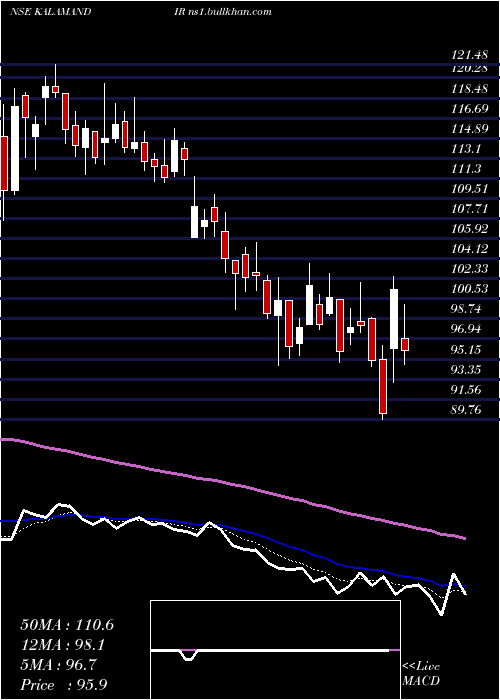Click the 116.69 price level label
Screen dimensions: 500x700
click(x=468, y=108)
